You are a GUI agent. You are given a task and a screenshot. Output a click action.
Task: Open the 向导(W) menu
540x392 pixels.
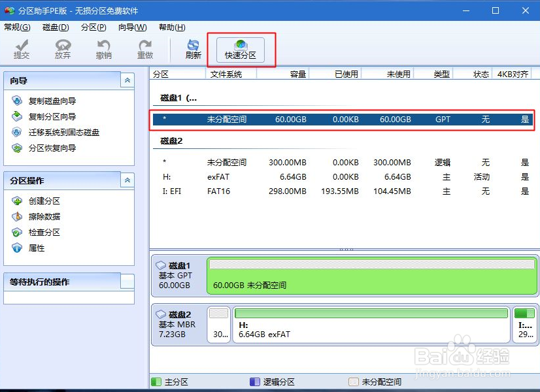click(x=132, y=27)
